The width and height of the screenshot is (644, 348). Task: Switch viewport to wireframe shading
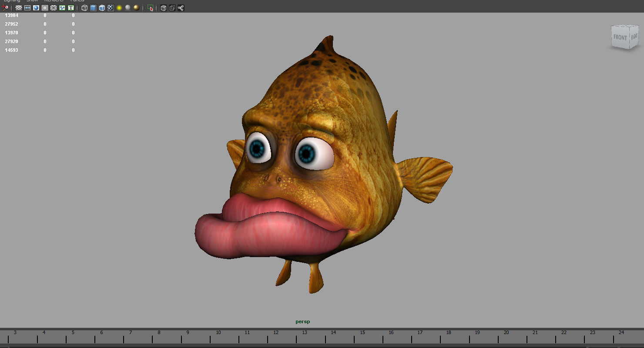(x=84, y=8)
